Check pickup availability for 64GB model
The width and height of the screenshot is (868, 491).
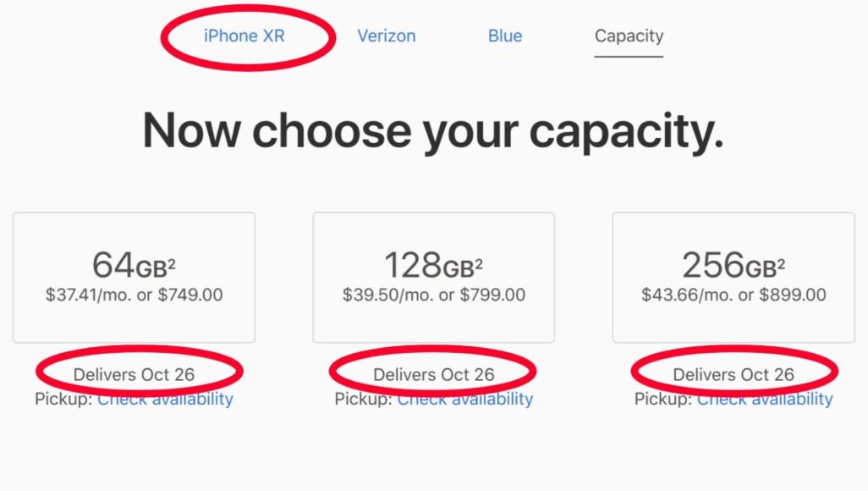tap(165, 400)
